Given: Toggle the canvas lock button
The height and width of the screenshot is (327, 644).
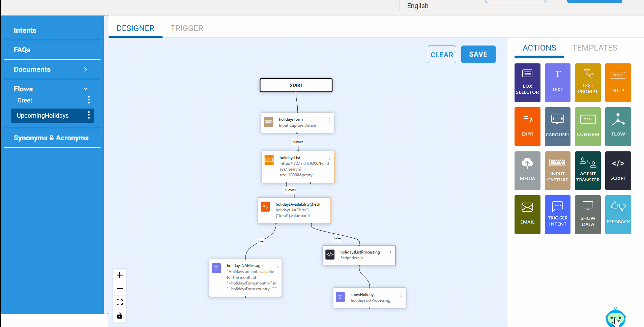Looking at the screenshot, I should [120, 316].
